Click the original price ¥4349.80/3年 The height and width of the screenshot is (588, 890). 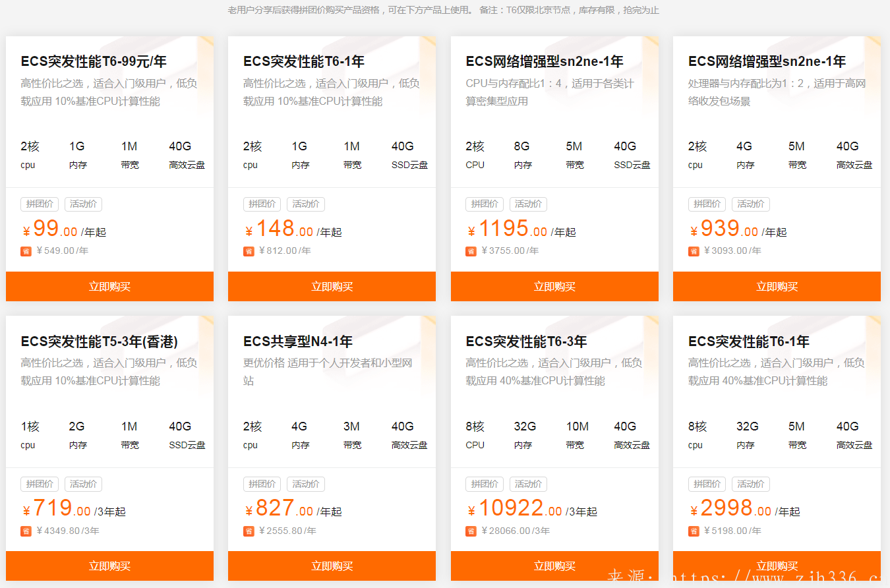[x=68, y=531]
